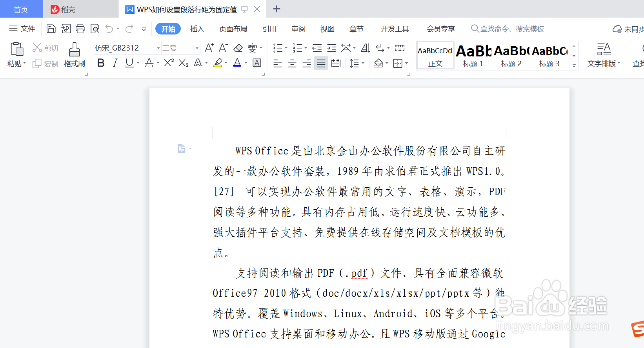Toggle justified alignment
The image size is (644, 348).
click(321, 63)
